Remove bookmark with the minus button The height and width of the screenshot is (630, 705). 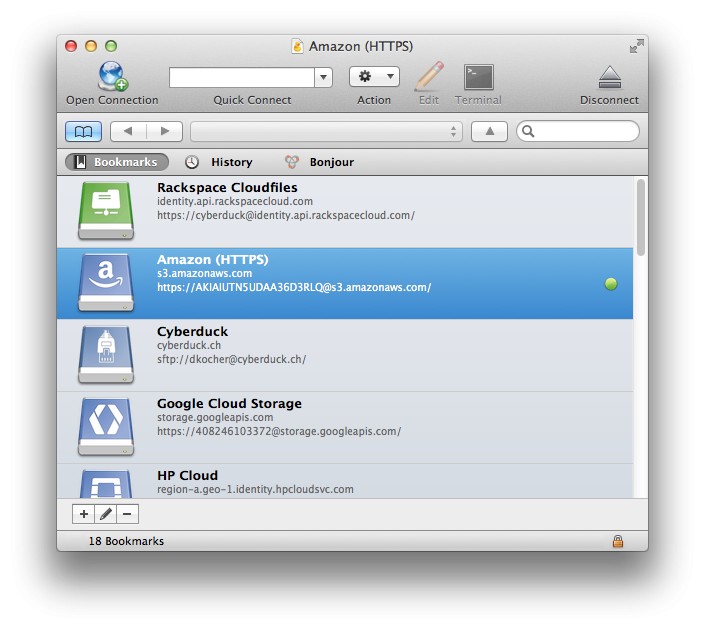pos(127,514)
